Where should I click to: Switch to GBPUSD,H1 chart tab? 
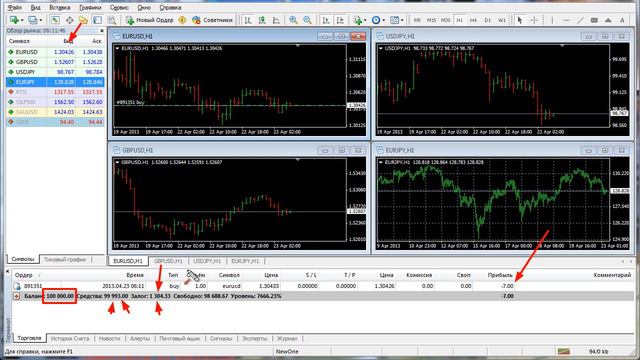pyautogui.click(x=168, y=261)
